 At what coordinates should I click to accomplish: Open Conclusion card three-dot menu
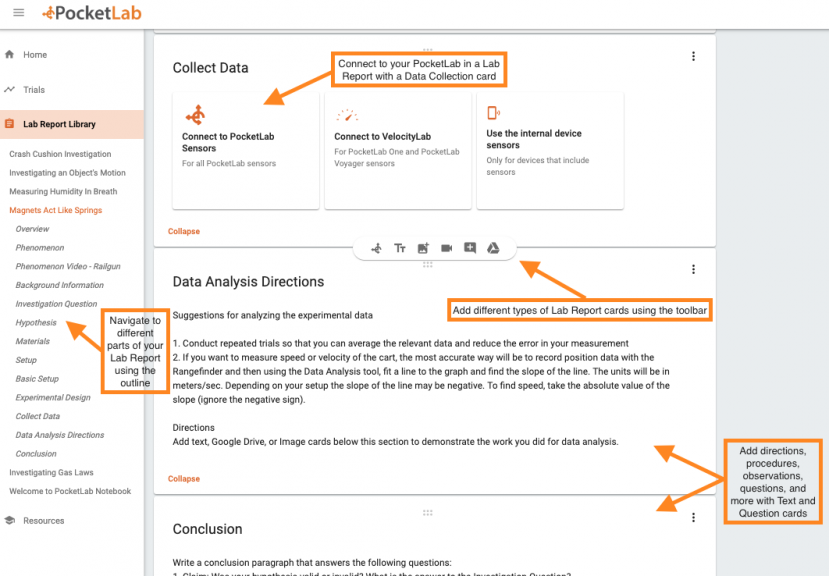693,518
